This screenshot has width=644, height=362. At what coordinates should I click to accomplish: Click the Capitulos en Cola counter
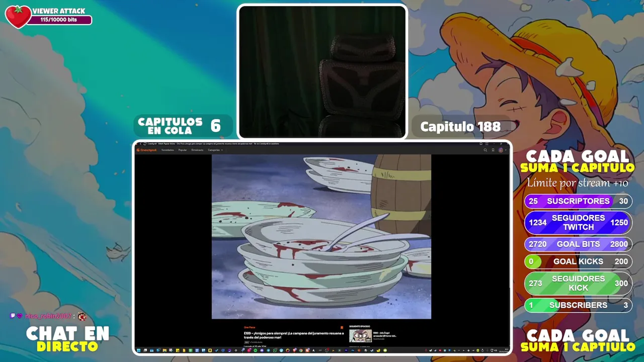point(183,126)
